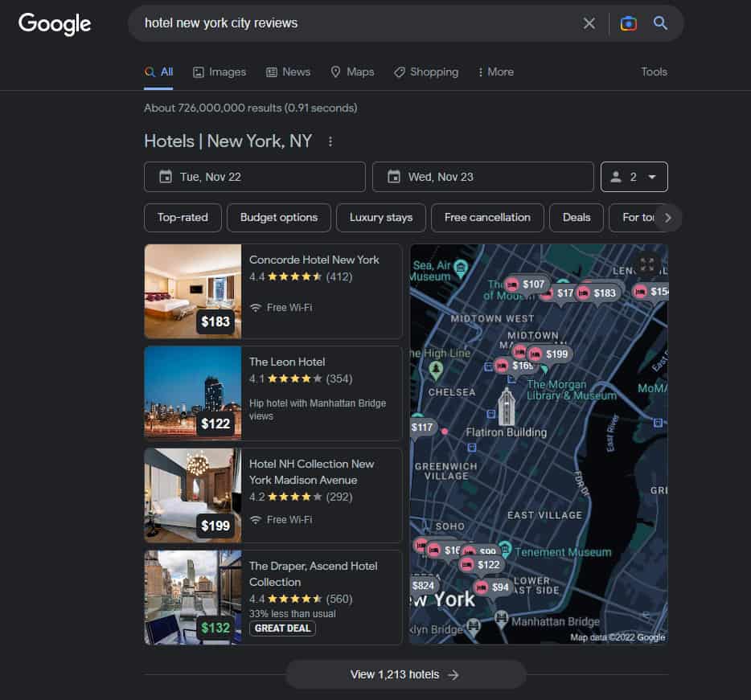Click the Concorde Hotel thumbnail photo
751x700 pixels.
click(x=192, y=291)
